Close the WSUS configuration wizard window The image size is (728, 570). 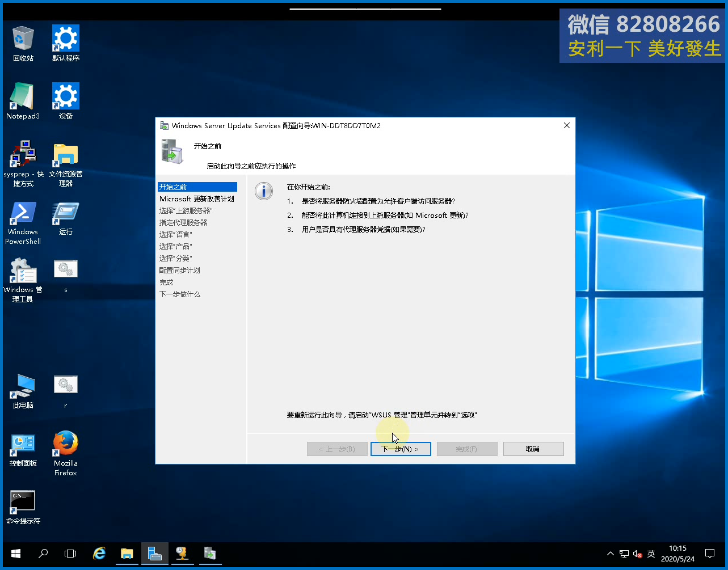tap(566, 125)
